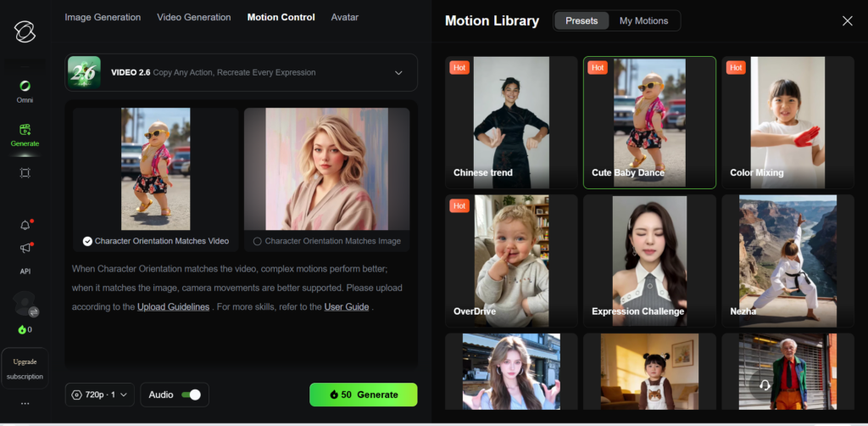Switch to Presets in Motion Library
Image resolution: width=868 pixels, height=426 pixels.
click(x=581, y=21)
